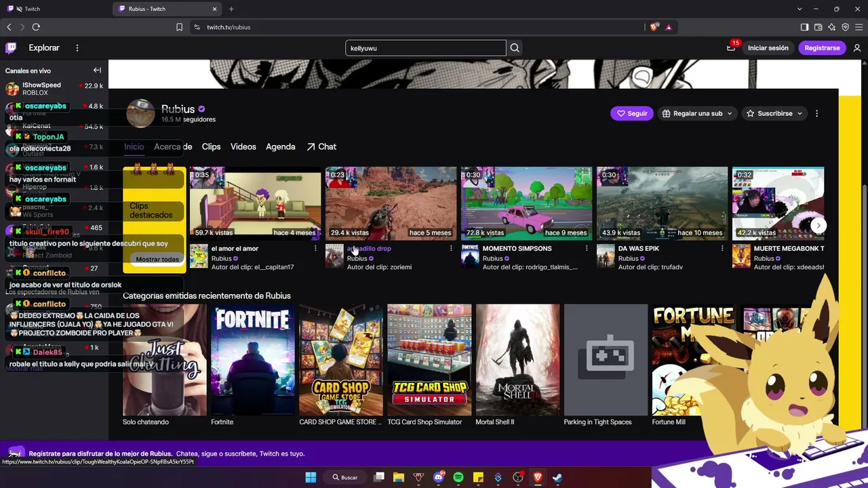Open a new browser tab with plus
This screenshot has height=488, width=868.
pos(231,9)
